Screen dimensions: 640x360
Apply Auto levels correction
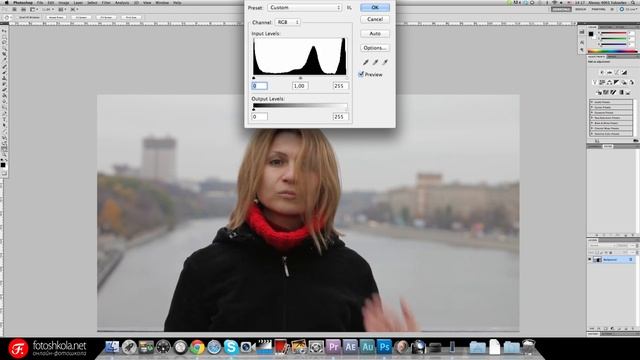coord(375,33)
